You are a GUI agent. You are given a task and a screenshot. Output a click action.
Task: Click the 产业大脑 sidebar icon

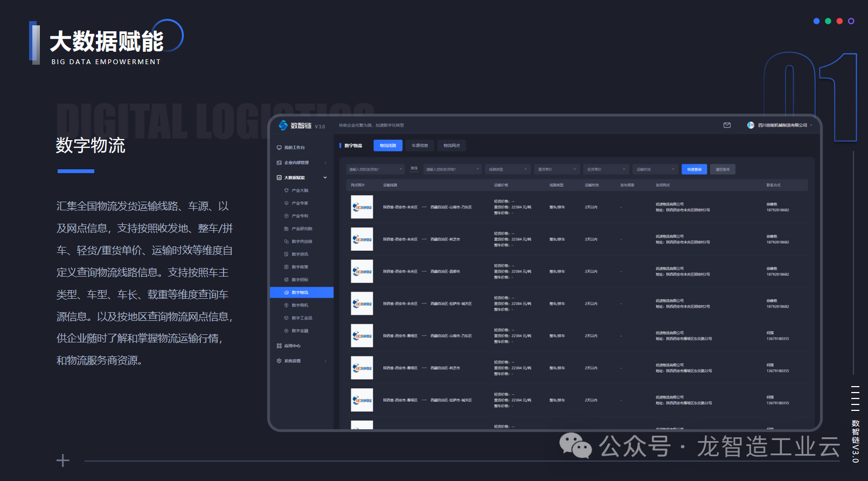287,190
